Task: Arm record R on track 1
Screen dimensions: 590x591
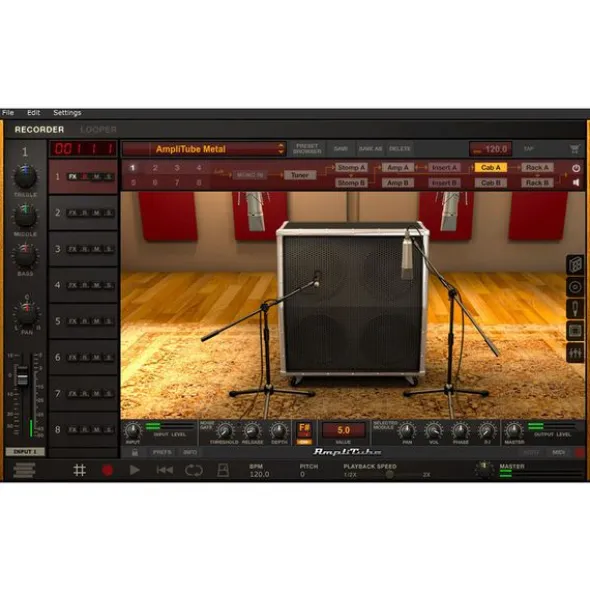Action: (x=85, y=177)
